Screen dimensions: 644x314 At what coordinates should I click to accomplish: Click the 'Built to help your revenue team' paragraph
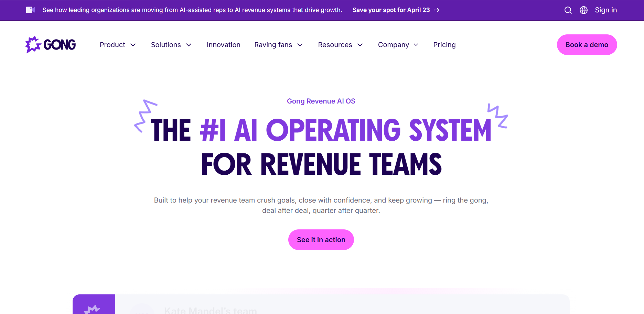pos(321,205)
